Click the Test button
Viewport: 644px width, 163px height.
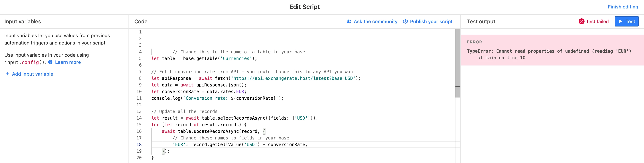627,22
